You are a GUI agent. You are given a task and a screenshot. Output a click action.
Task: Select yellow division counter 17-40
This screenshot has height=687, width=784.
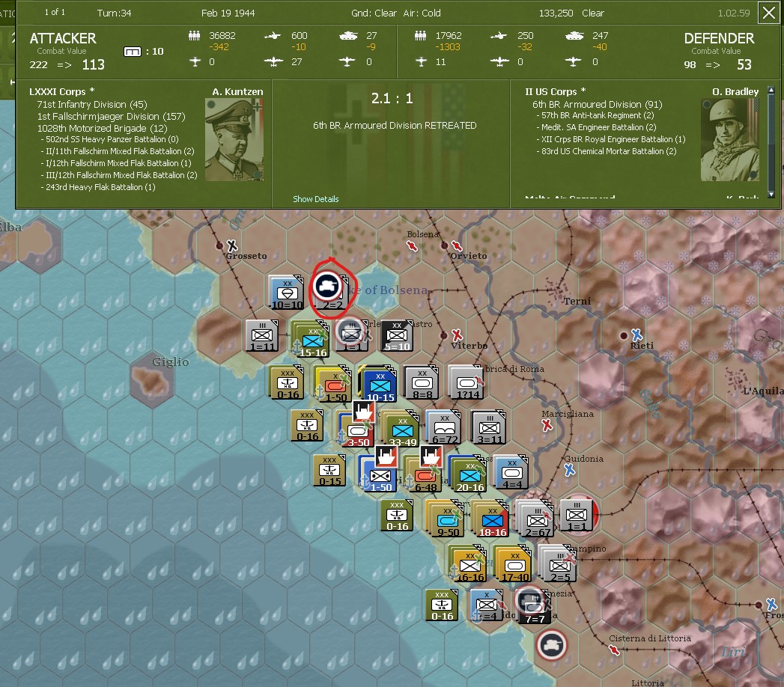point(512,564)
